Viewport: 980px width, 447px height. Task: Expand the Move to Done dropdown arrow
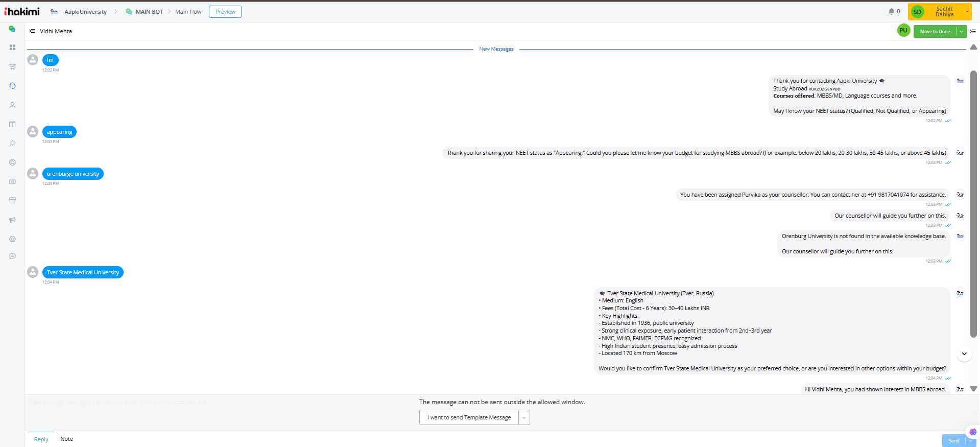[961, 32]
